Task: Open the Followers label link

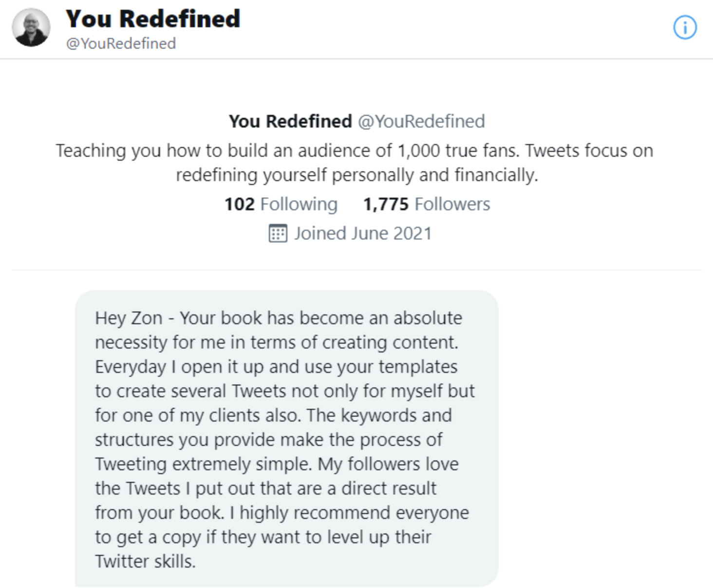Action: coord(452,204)
